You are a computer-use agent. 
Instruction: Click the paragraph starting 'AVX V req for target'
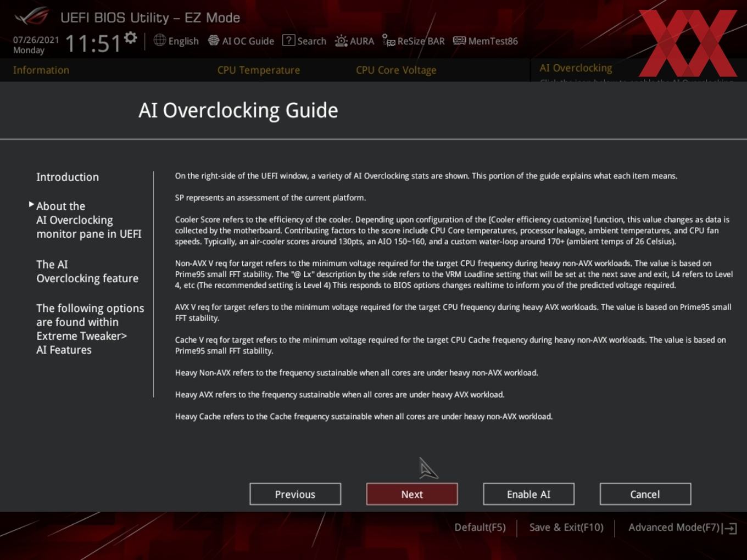point(453,312)
